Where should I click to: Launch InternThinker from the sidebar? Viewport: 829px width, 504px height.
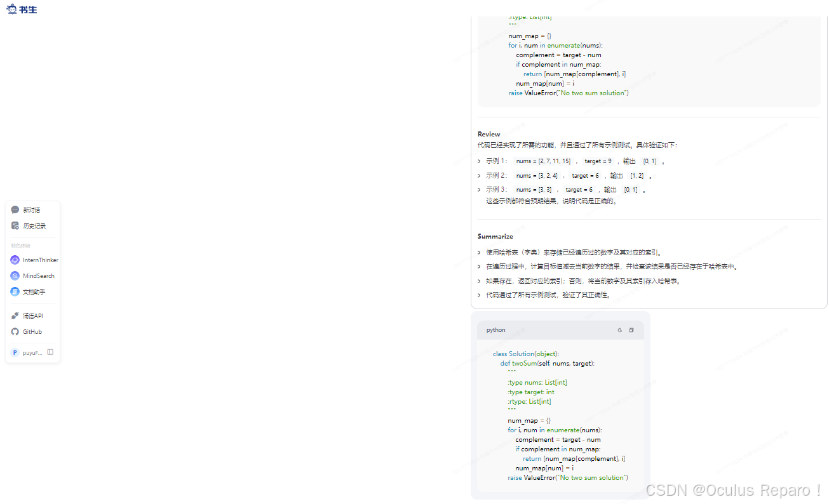pos(34,260)
